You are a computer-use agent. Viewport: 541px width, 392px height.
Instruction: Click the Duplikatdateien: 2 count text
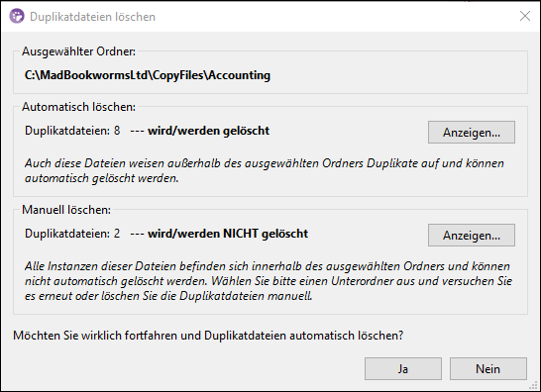pyautogui.click(x=72, y=234)
